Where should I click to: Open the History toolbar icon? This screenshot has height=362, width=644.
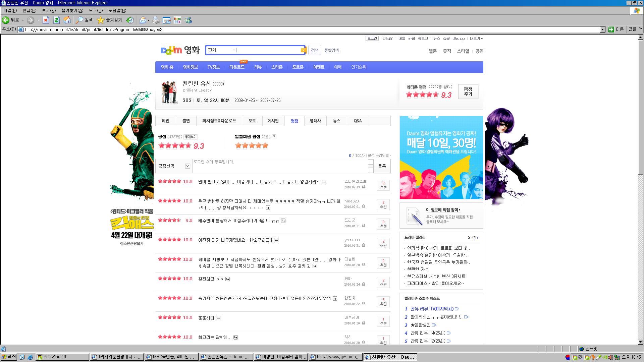(x=130, y=20)
